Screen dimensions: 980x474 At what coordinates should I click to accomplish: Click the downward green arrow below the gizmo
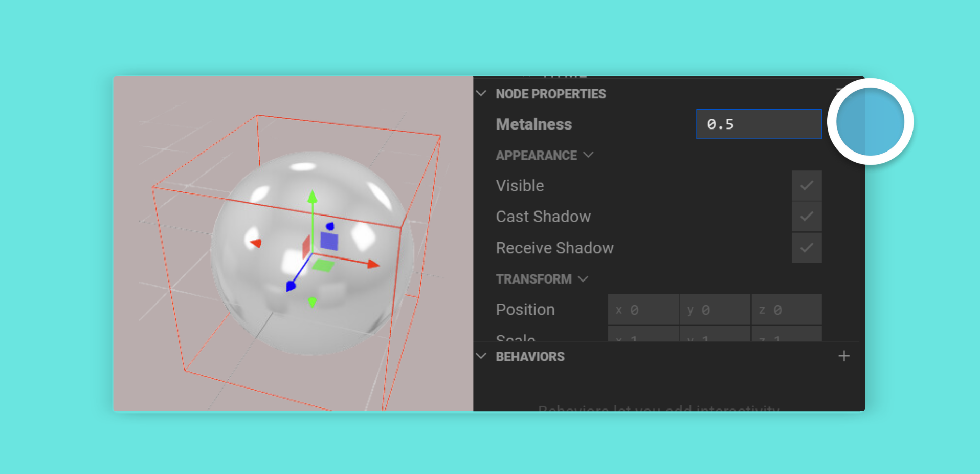pos(313,302)
